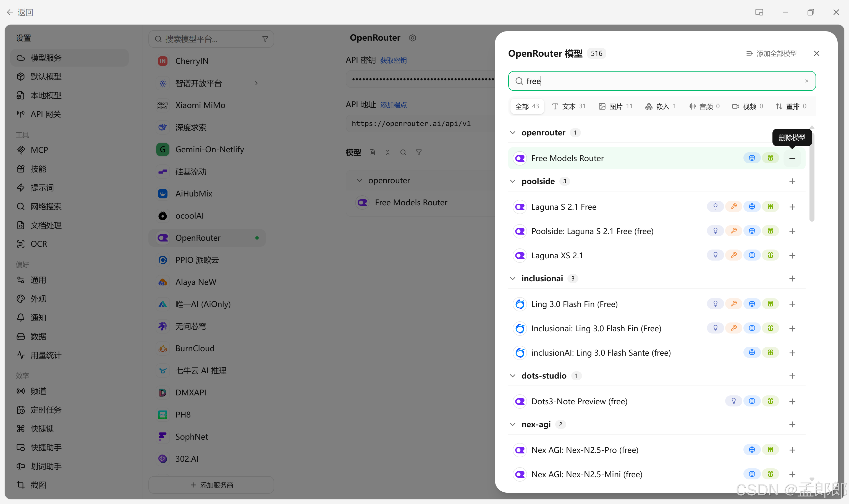849x504 pixels.
Task: Add all poolside group models
Action: pyautogui.click(x=792, y=181)
